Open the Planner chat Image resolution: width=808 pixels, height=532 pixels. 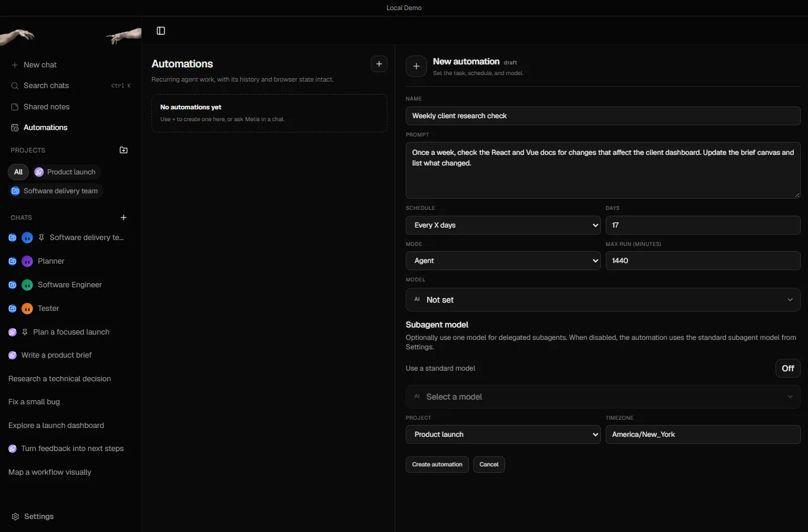pos(70,261)
